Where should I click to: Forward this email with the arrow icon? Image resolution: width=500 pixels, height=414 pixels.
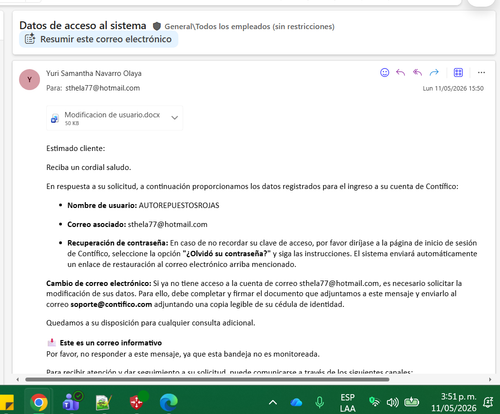(434, 72)
